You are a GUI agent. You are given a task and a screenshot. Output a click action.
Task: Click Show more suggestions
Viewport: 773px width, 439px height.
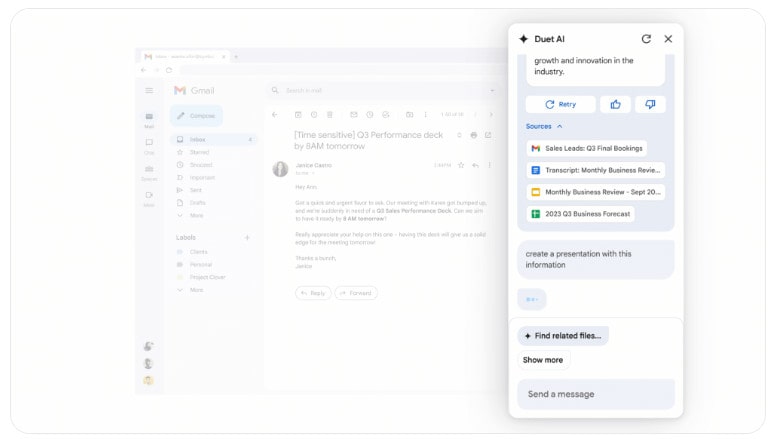point(543,360)
